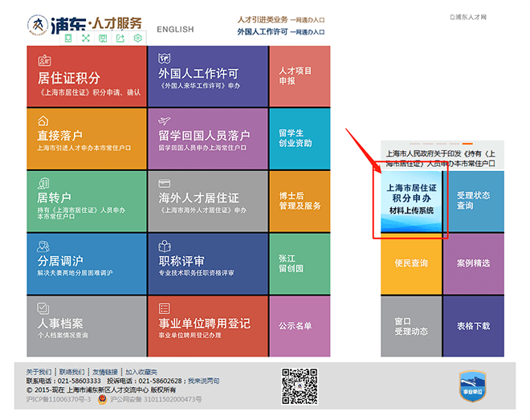Click the list icon on 事业单位聘用登记 tile

point(165,308)
